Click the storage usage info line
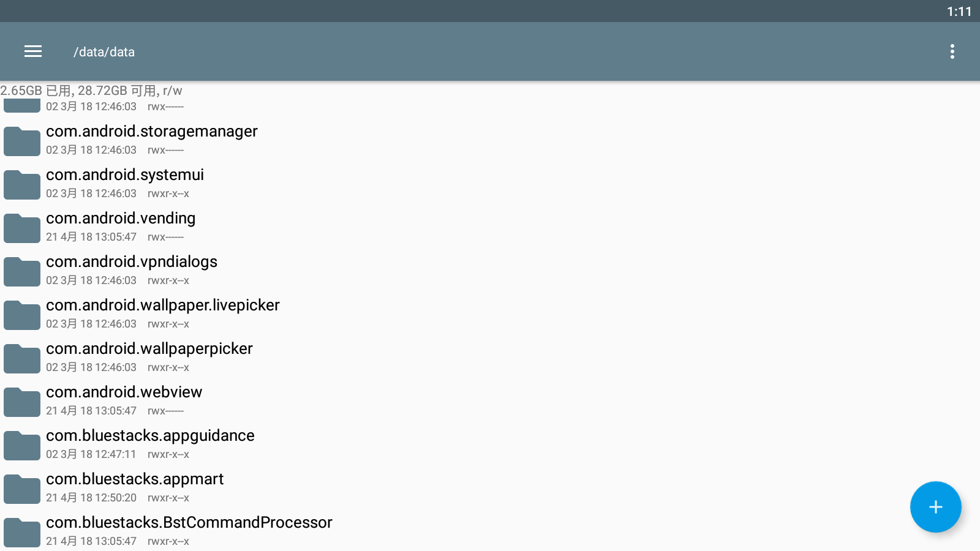980x551 pixels. click(91, 91)
